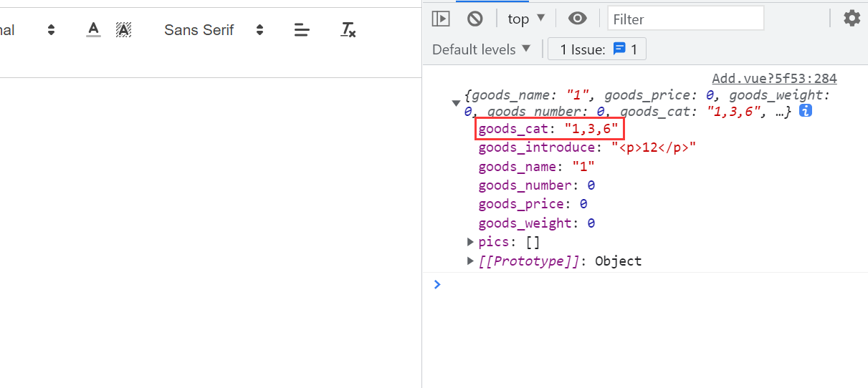Open the Add.vue?5f53:284 source link
This screenshot has width=868, height=388.
(774, 79)
